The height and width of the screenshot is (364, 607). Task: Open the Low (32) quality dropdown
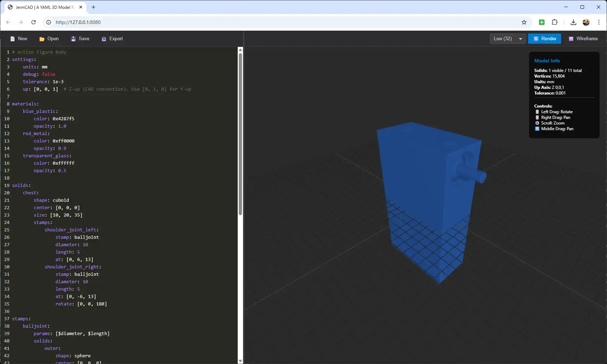click(508, 39)
